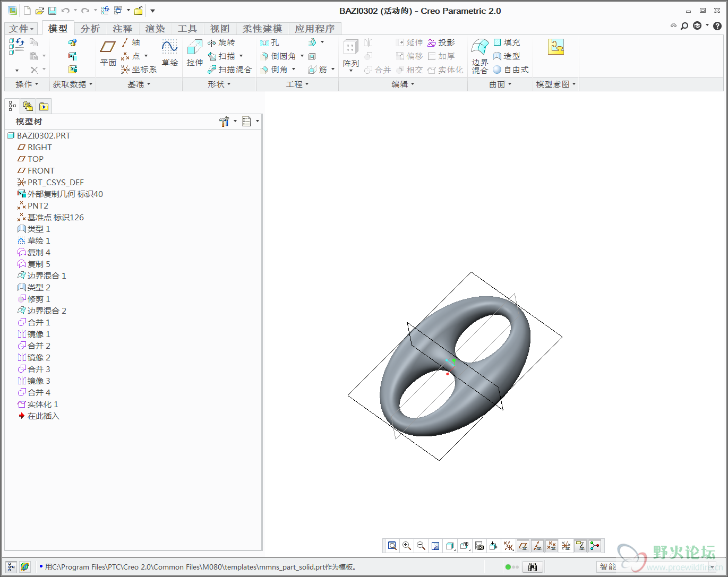The height and width of the screenshot is (577, 728).
Task: Expand the Editing (编辑) group
Action: click(403, 84)
